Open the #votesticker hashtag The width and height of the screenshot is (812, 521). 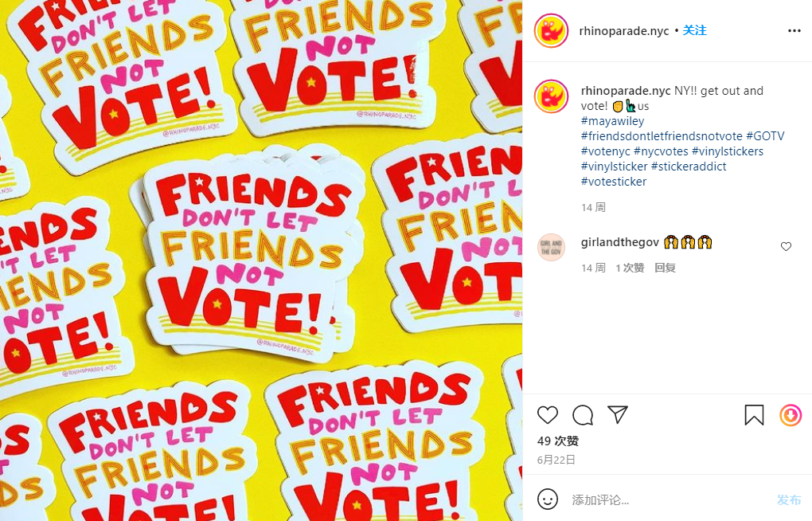pos(614,182)
